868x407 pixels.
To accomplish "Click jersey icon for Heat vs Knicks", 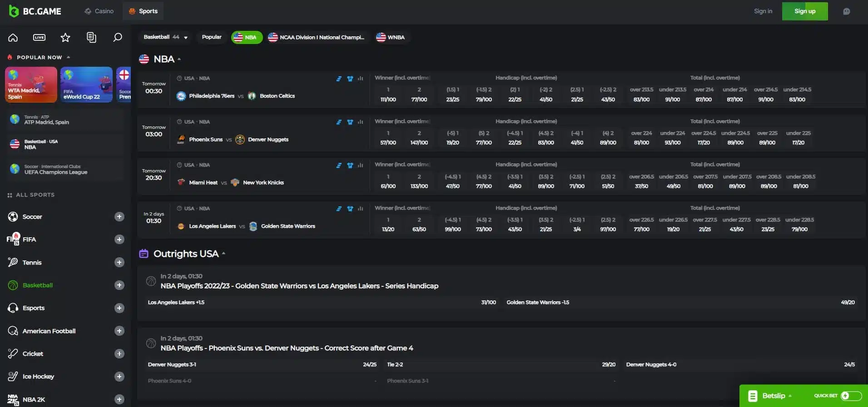I will (x=350, y=165).
